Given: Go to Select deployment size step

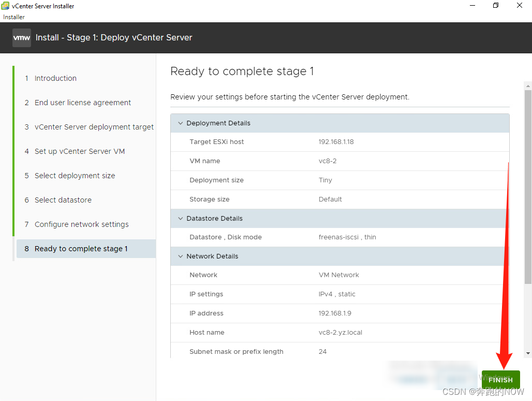Looking at the screenshot, I should [x=70, y=176].
